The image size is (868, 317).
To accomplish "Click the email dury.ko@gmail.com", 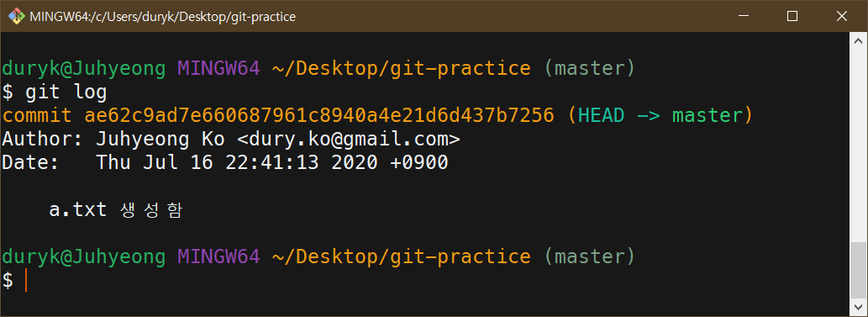I will tap(348, 139).
